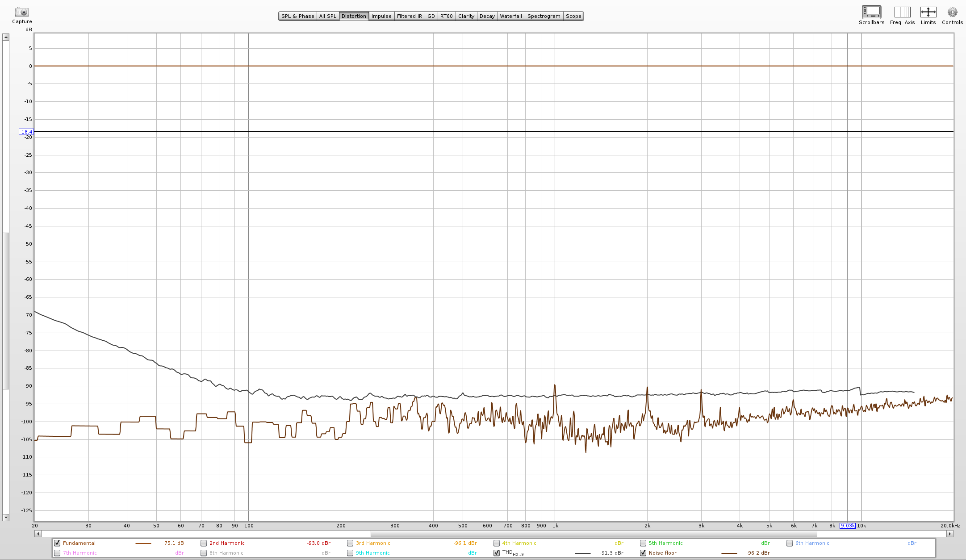Click the vertical scrollbar down arrow

tap(6, 518)
